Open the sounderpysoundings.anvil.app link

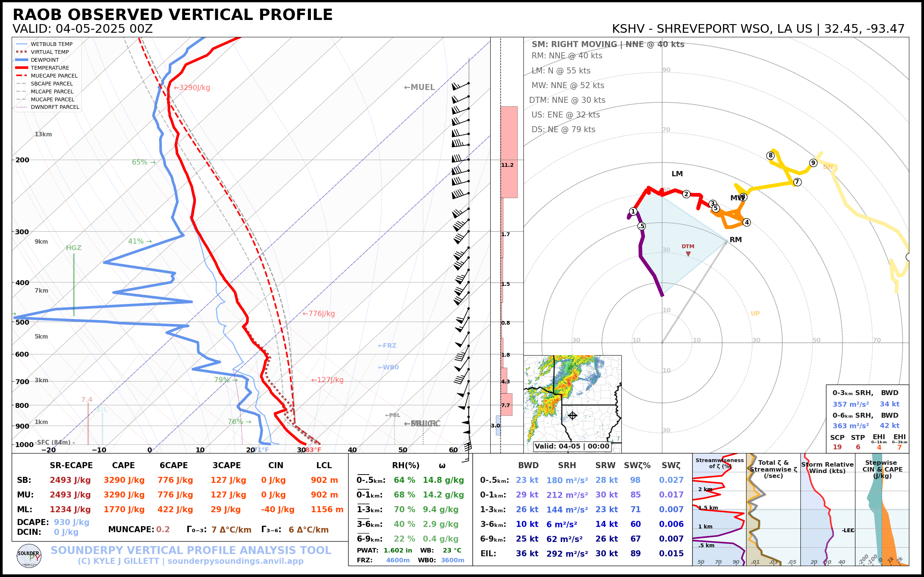point(235,561)
